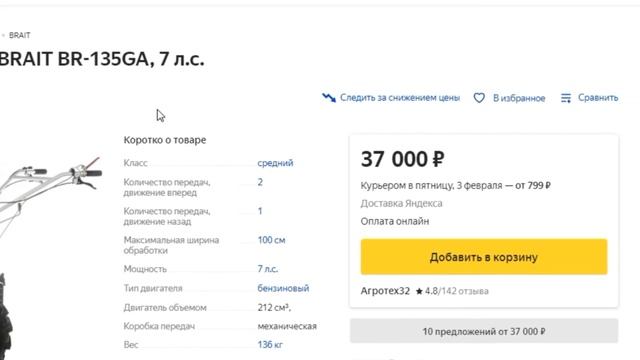This screenshot has height=360, width=640.
Task: Click the Сравнить link
Action: coord(598,98)
